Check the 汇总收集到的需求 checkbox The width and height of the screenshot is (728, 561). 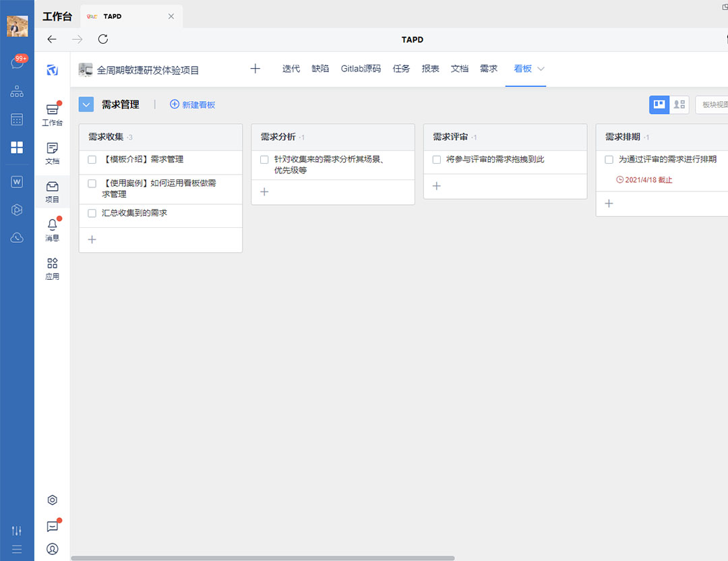(92, 213)
